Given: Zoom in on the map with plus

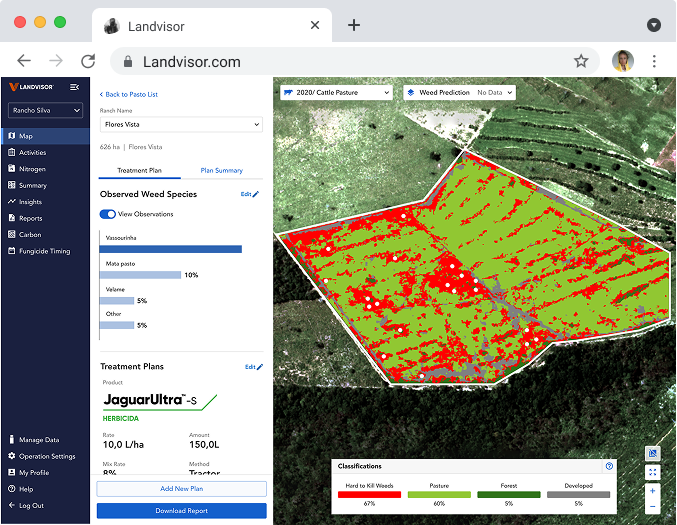Looking at the screenshot, I should 652,491.
